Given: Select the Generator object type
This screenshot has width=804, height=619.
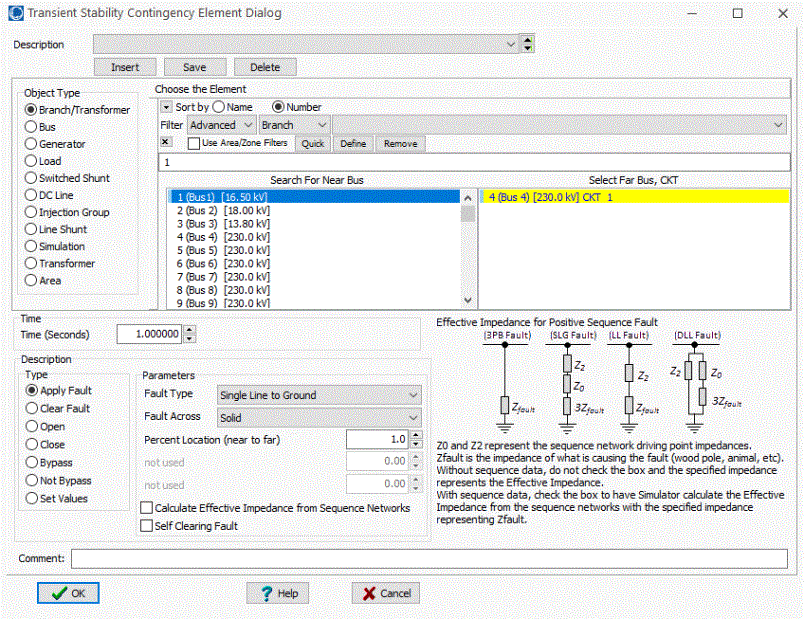Looking at the screenshot, I should point(30,144).
